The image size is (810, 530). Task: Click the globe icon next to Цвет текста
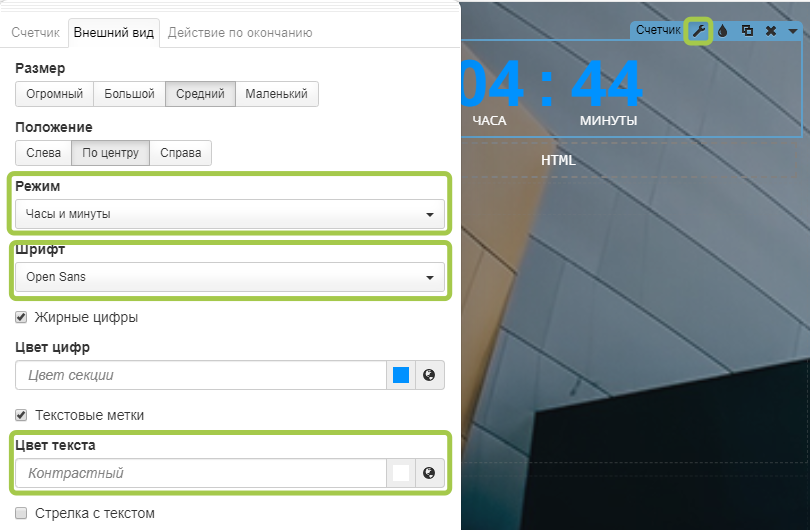click(x=430, y=473)
